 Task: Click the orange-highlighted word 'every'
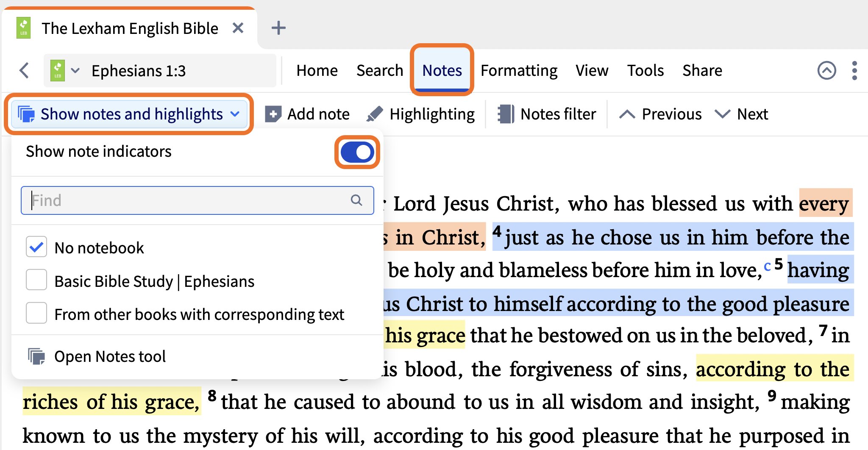824,203
